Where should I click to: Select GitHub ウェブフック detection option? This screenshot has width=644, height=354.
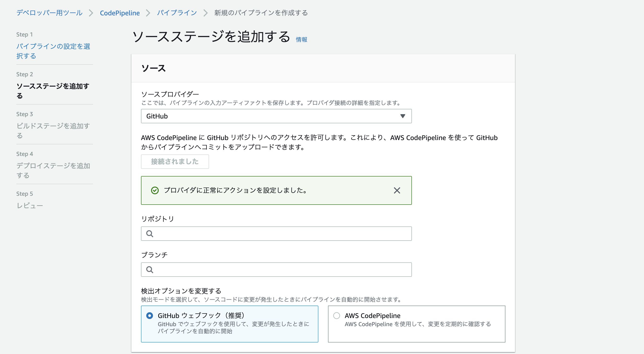coord(150,315)
